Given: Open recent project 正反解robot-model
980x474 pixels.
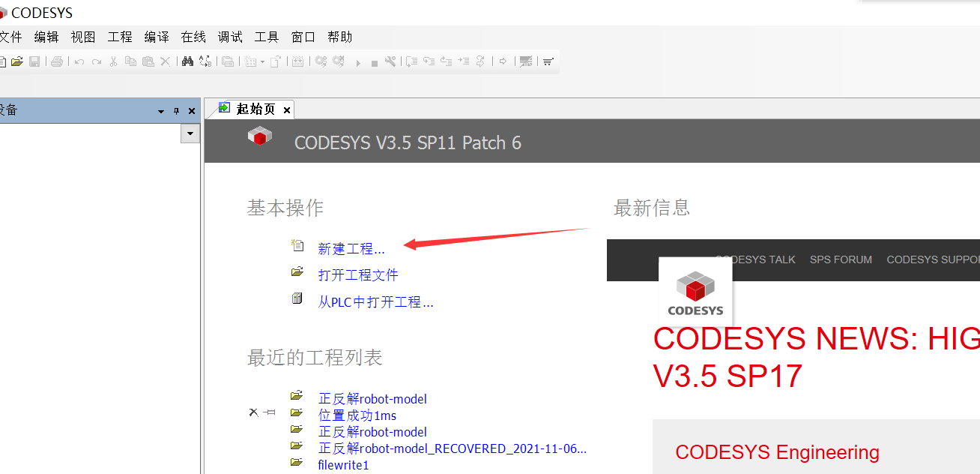Looking at the screenshot, I should (x=372, y=398).
